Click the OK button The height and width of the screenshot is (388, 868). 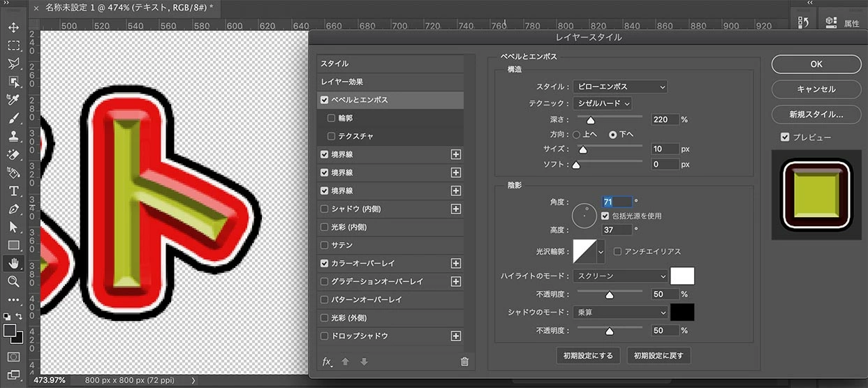(x=816, y=64)
